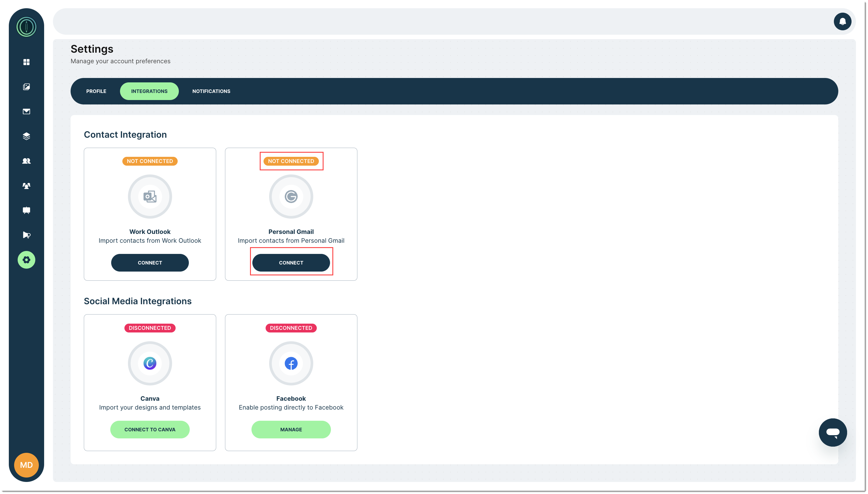
Task: Select the Integrations tab
Action: pyautogui.click(x=149, y=91)
